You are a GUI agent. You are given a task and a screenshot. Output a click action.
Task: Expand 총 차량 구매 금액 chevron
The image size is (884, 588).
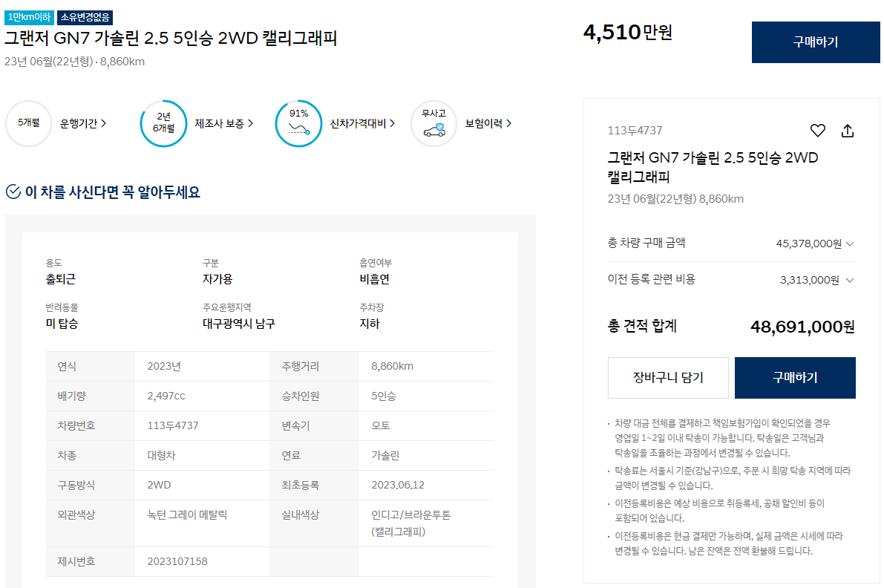(x=850, y=244)
